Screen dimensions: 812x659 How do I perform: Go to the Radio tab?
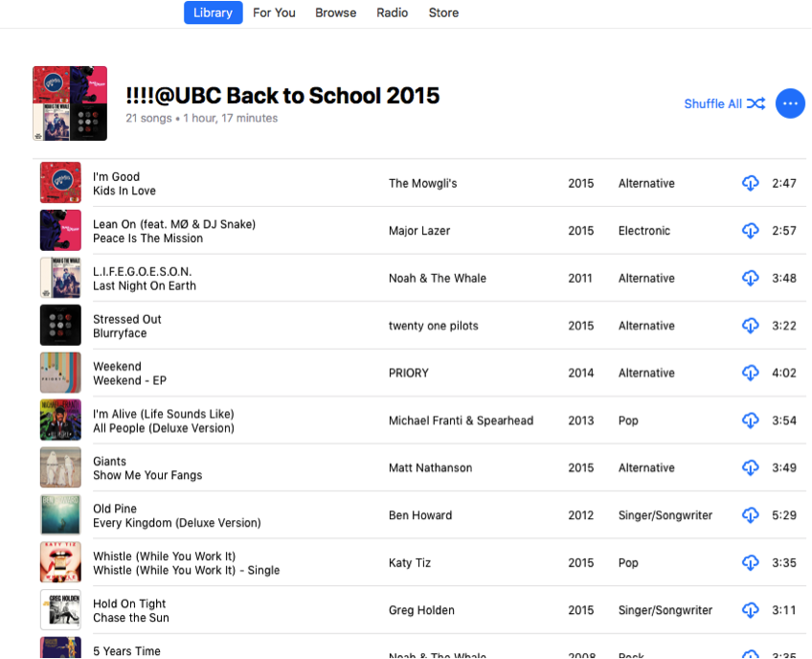point(392,12)
